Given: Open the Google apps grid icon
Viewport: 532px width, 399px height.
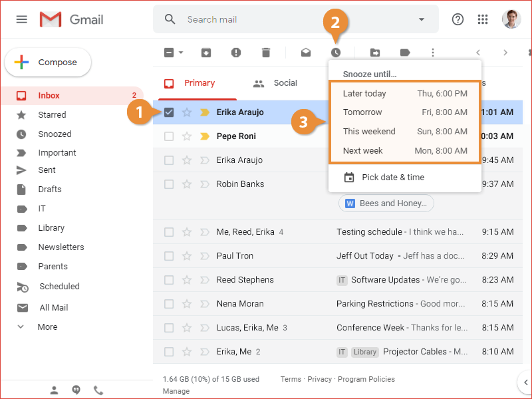Looking at the screenshot, I should [483, 19].
